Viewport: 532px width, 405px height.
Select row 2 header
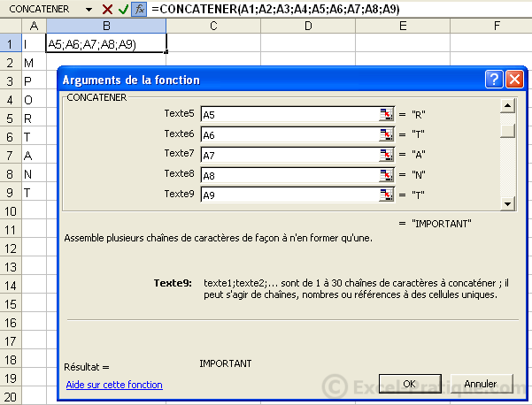[x=11, y=63]
